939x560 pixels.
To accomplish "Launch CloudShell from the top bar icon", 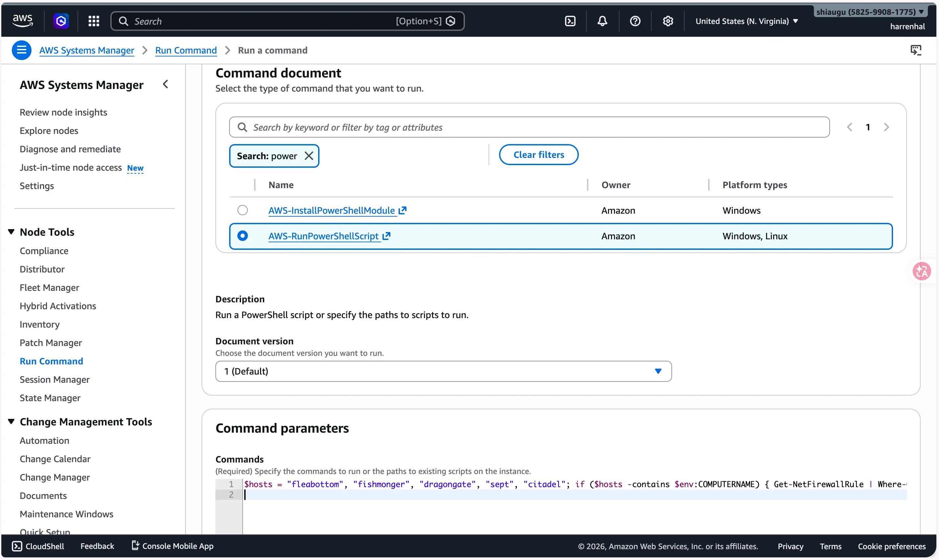I will click(570, 21).
